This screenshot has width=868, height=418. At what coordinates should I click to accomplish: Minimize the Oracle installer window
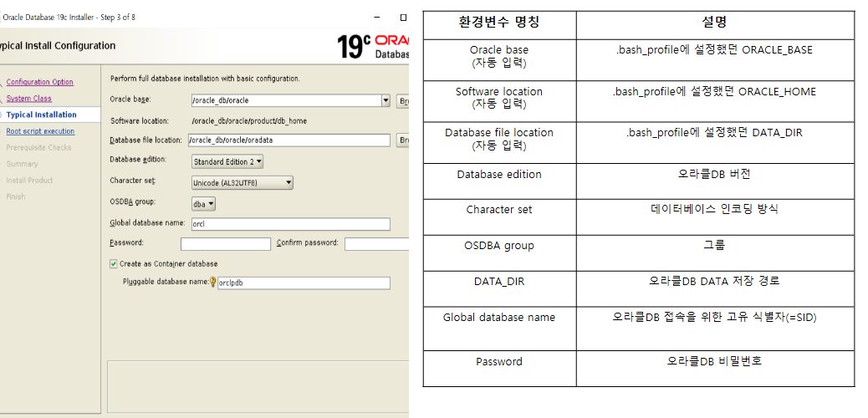377,18
